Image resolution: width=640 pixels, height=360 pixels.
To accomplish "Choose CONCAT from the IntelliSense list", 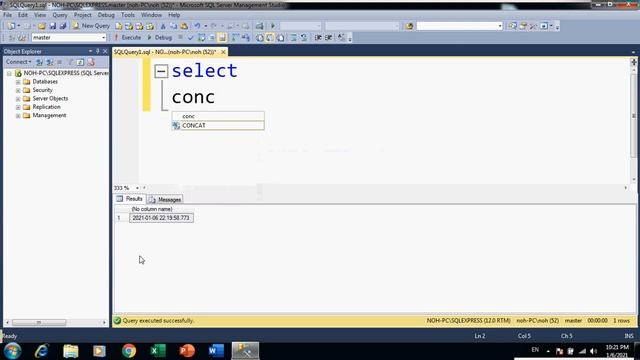I will point(218,125).
